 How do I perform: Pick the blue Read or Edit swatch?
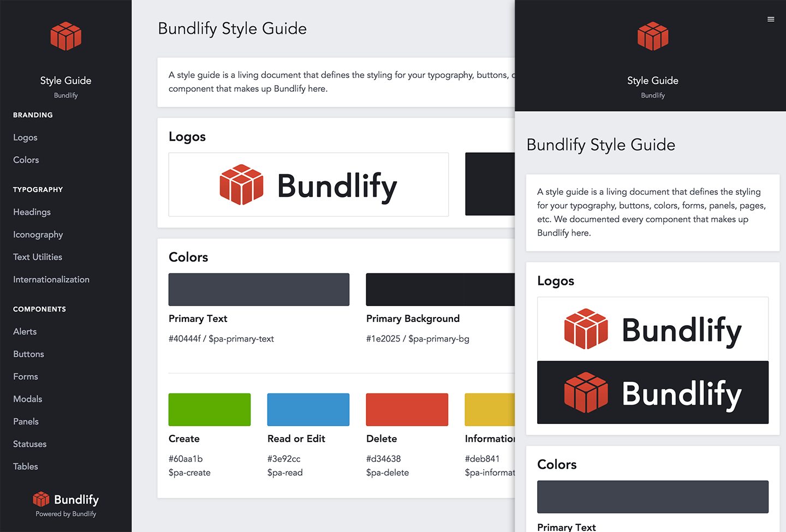(x=308, y=409)
